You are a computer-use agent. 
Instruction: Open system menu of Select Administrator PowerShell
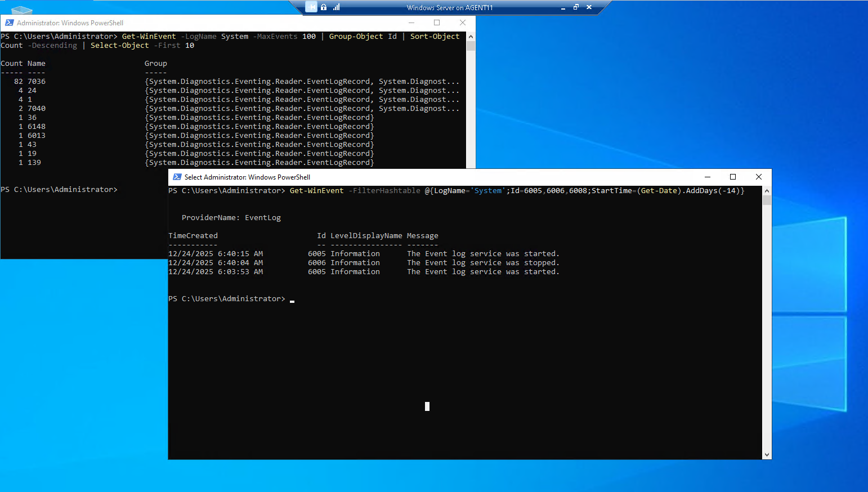coord(177,177)
